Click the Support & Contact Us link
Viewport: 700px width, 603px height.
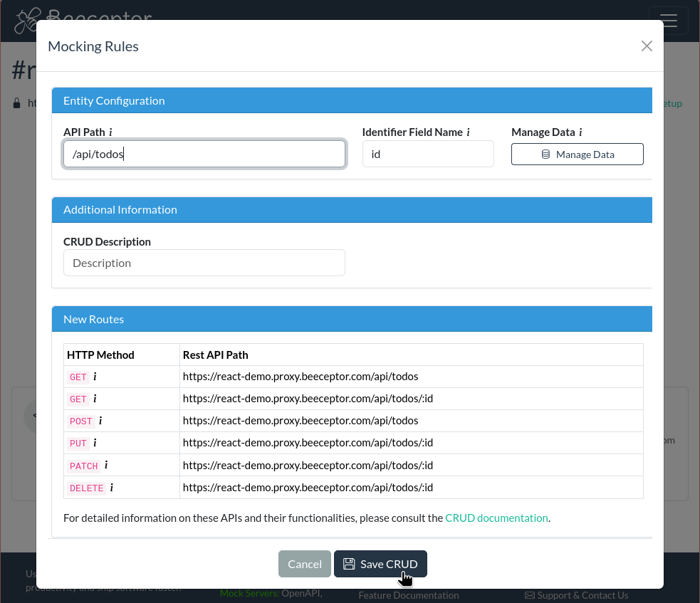[577, 594]
